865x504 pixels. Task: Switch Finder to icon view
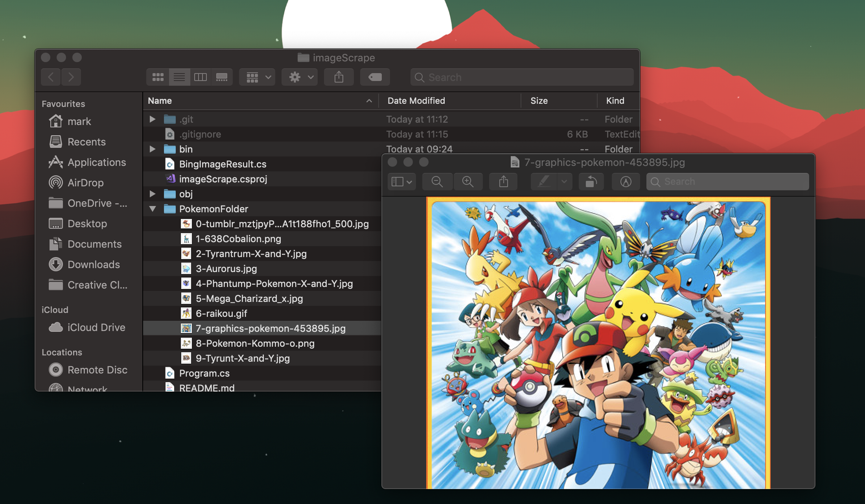pos(158,77)
